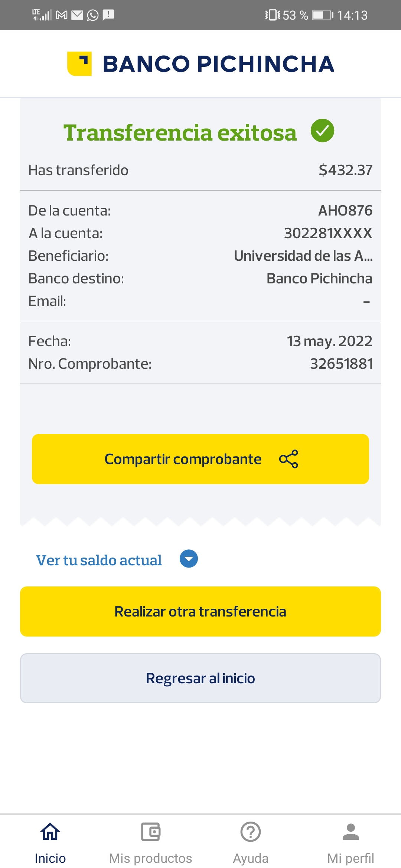Tap the share icon on Compartir comprobante
The height and width of the screenshot is (868, 401).
coord(288,459)
